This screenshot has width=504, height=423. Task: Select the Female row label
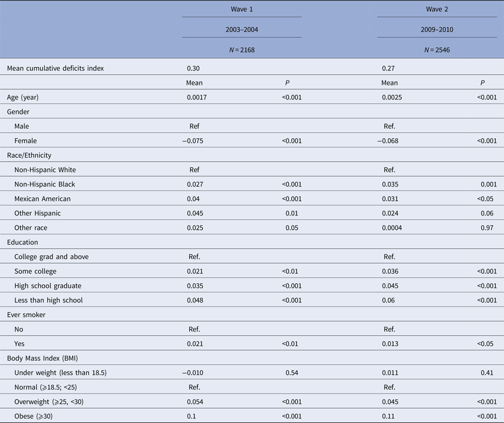pos(26,140)
